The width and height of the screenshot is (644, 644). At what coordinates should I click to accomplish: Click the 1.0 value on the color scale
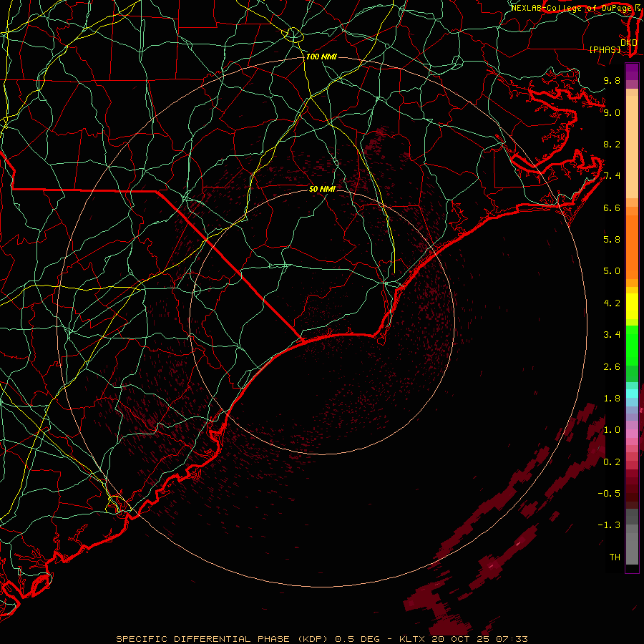(x=612, y=430)
